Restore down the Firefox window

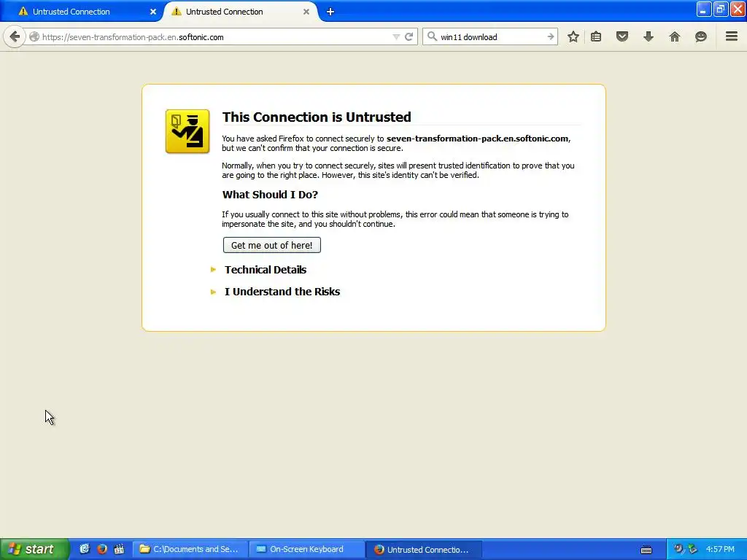click(x=721, y=9)
